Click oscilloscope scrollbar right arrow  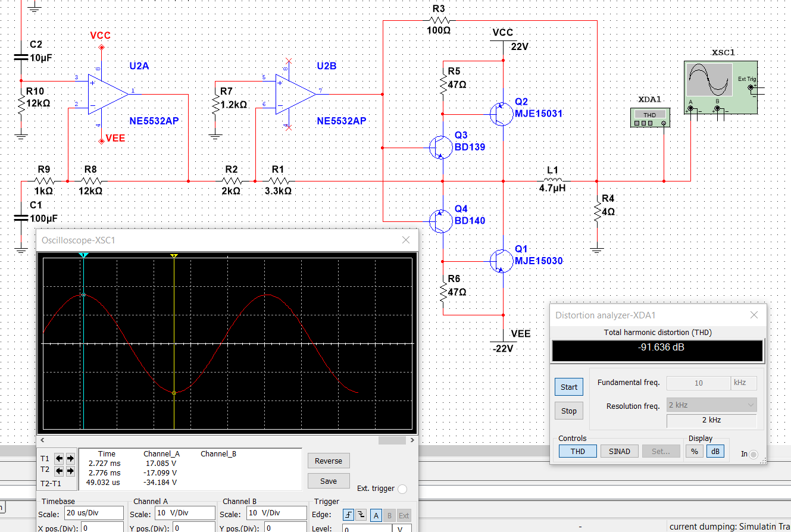pos(413,440)
